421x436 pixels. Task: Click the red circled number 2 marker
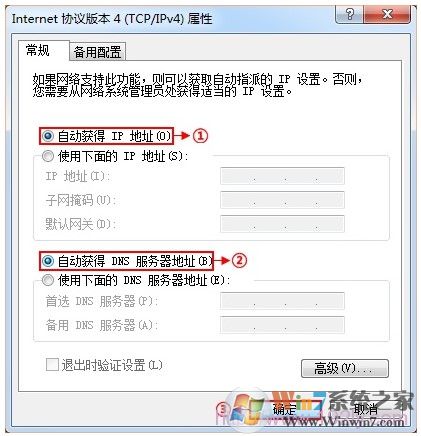239,260
